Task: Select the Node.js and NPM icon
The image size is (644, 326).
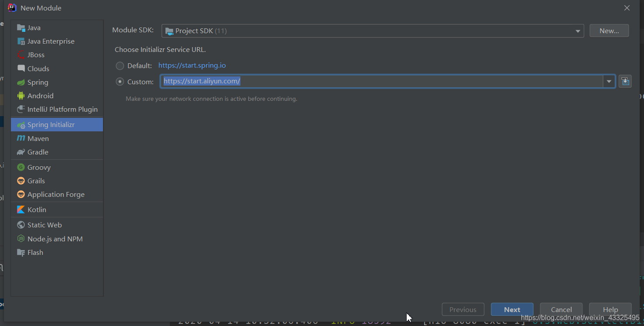Action: pyautogui.click(x=21, y=239)
